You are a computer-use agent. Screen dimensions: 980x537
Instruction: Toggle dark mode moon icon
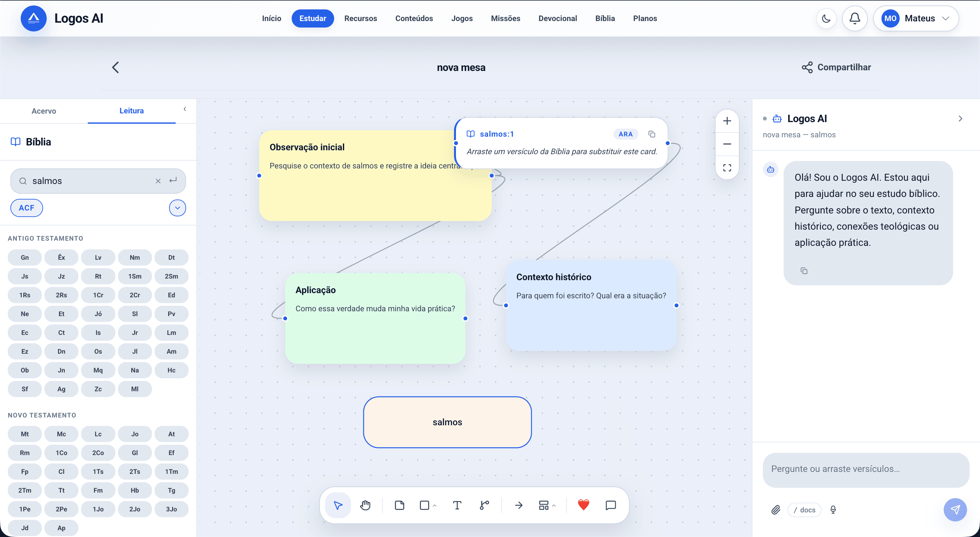pos(826,18)
